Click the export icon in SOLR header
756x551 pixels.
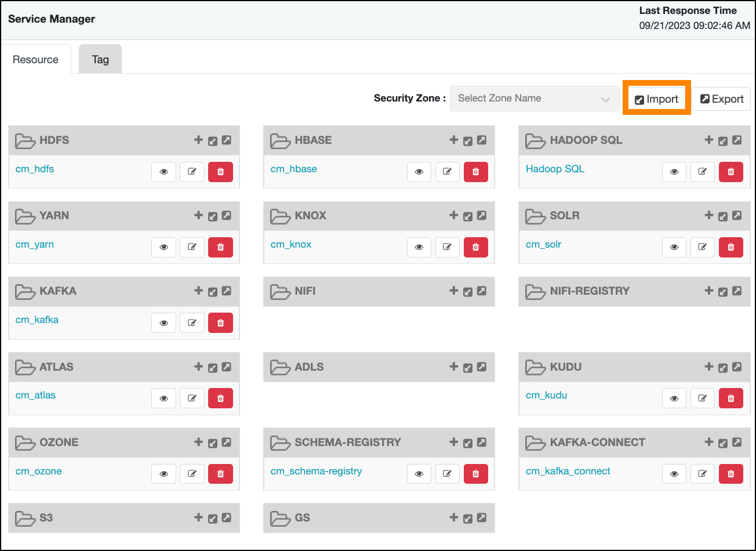pos(736,216)
